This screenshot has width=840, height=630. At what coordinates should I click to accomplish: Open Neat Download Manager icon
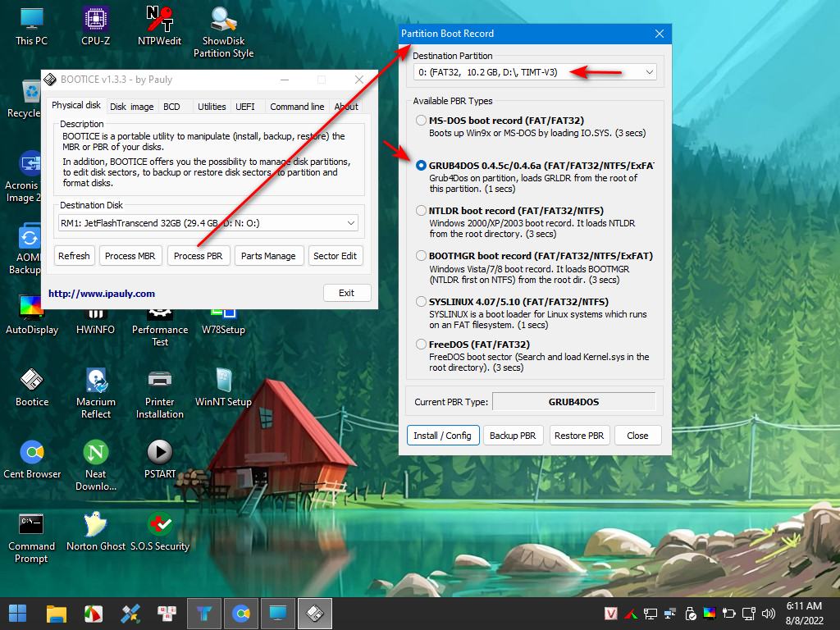pos(96,466)
